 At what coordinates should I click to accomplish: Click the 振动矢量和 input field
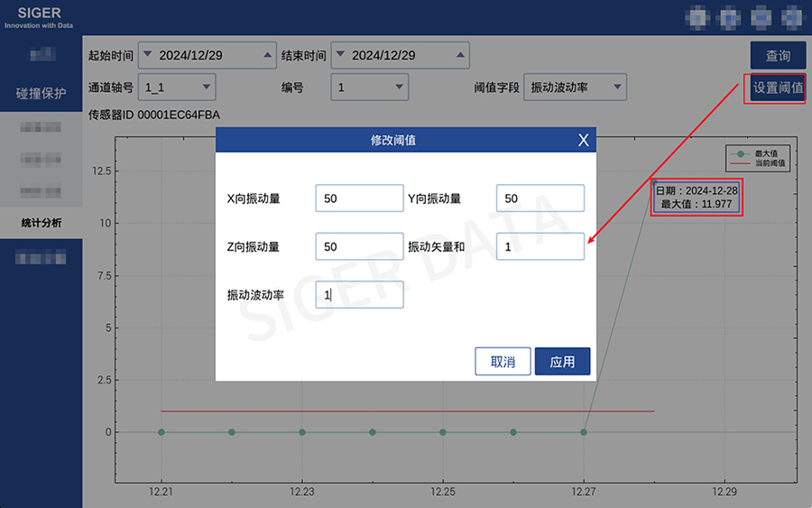pyautogui.click(x=540, y=246)
